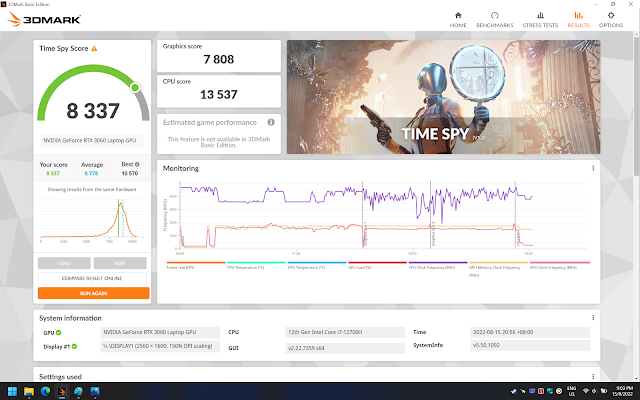
Task: Click the GUI version v2.22.7359 field
Action: pyautogui.click(x=345, y=348)
